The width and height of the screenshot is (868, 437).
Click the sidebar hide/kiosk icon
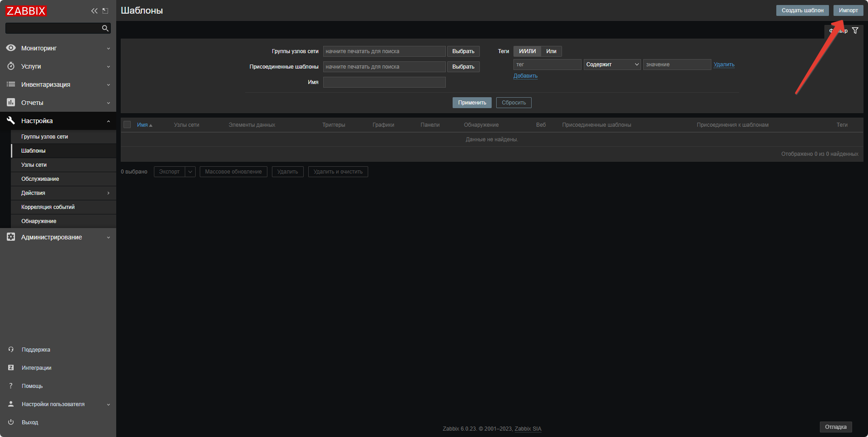click(x=105, y=11)
